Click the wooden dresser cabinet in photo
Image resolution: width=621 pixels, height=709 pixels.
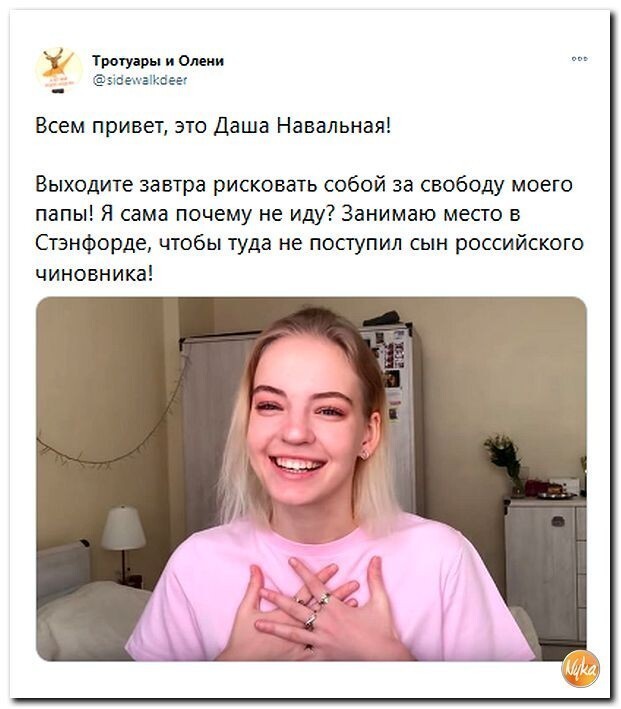tap(545, 572)
